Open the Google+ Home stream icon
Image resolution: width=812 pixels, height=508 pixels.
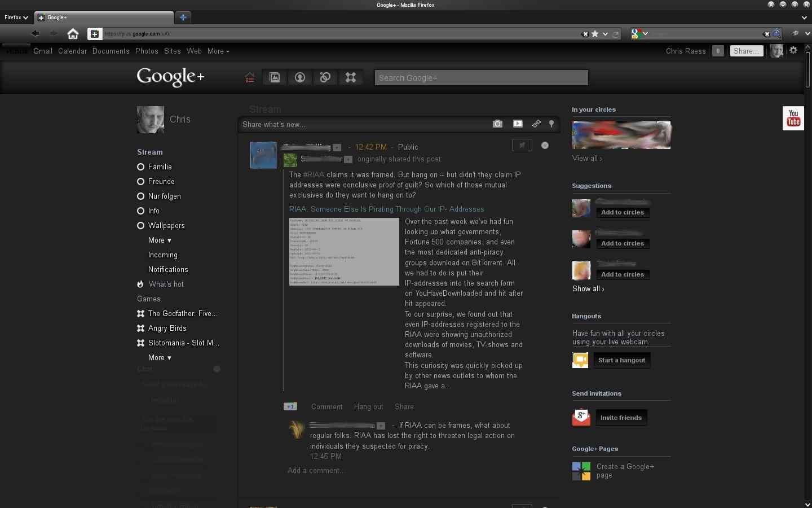pyautogui.click(x=250, y=78)
